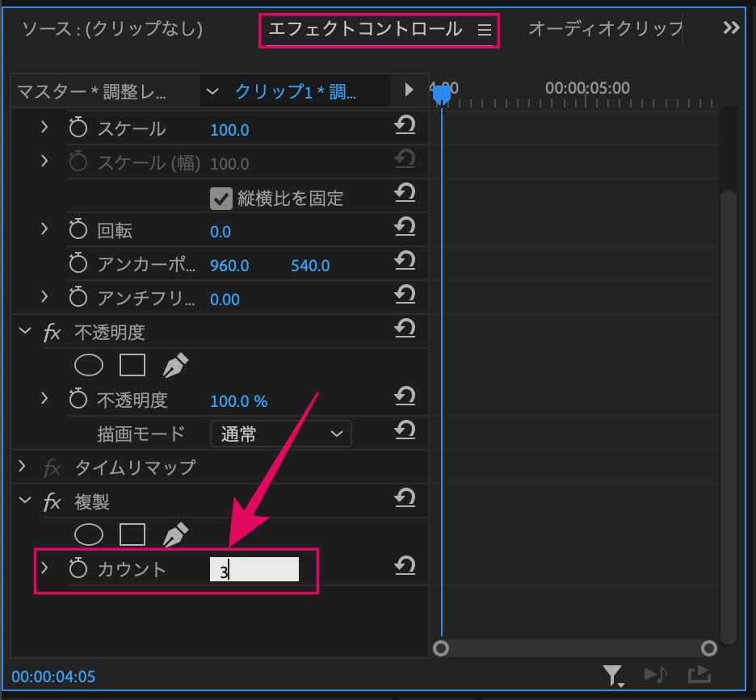The image size is (756, 700).
Task: Edit the opacity value 100.0 %
Action: [x=238, y=401]
